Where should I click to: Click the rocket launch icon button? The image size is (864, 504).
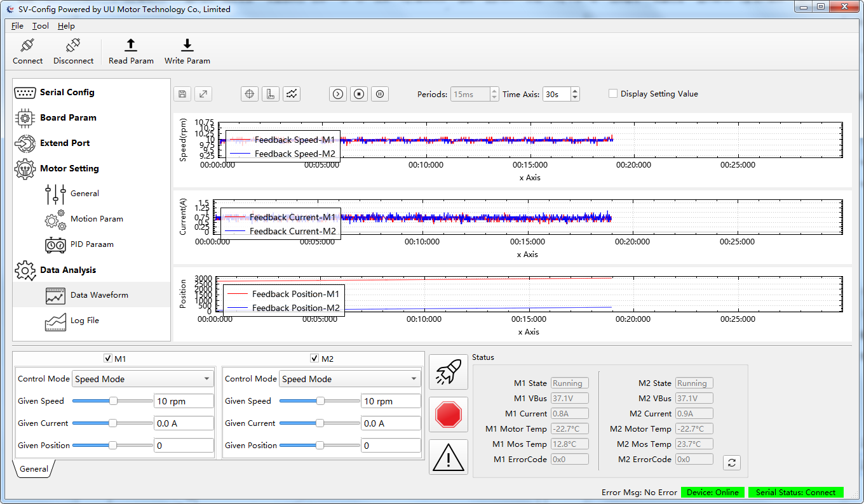click(x=449, y=372)
